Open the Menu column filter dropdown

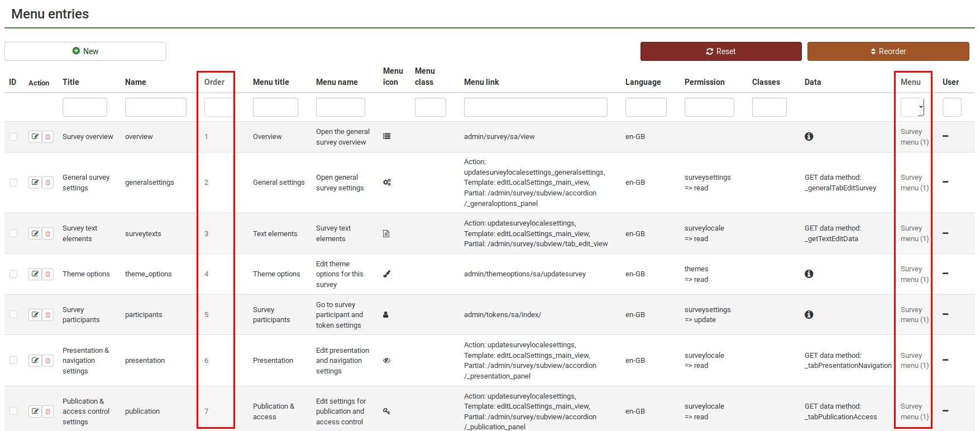tap(912, 107)
